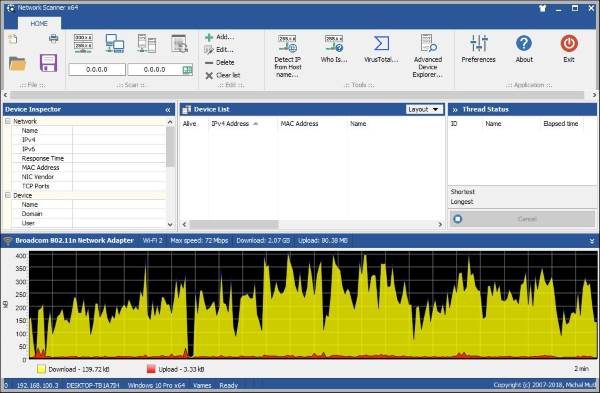Screen dimensions: 600x393
Task: Click Device Inspector scrollbar up arrow
Action: (170, 122)
